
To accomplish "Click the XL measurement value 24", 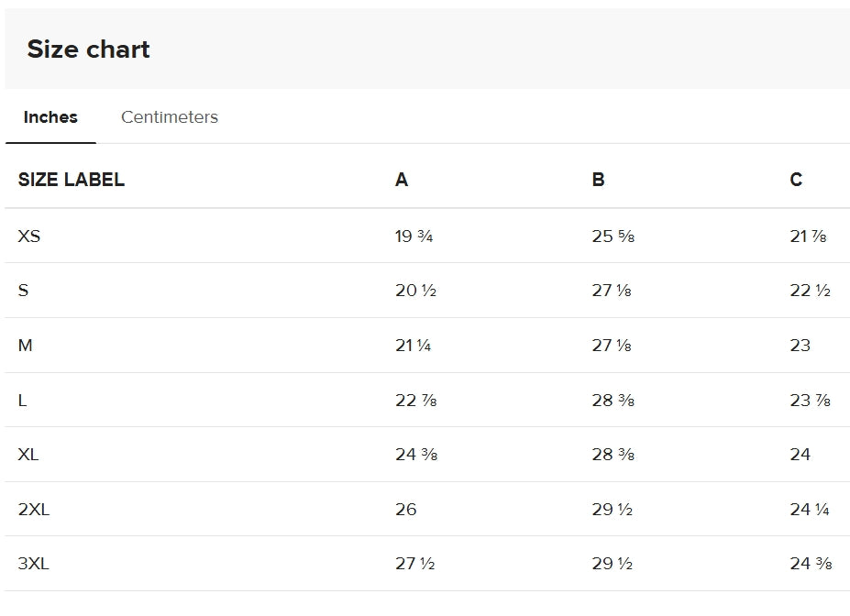I will tap(800, 455).
